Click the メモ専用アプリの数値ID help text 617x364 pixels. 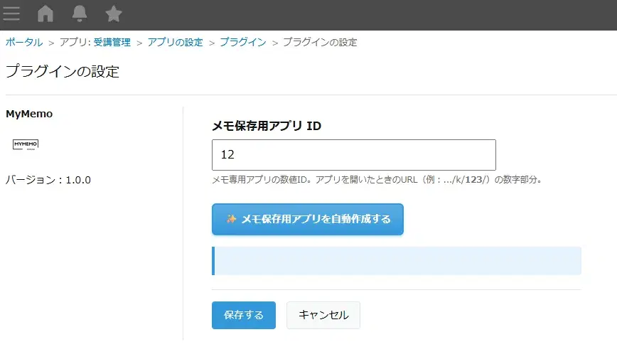(377, 180)
